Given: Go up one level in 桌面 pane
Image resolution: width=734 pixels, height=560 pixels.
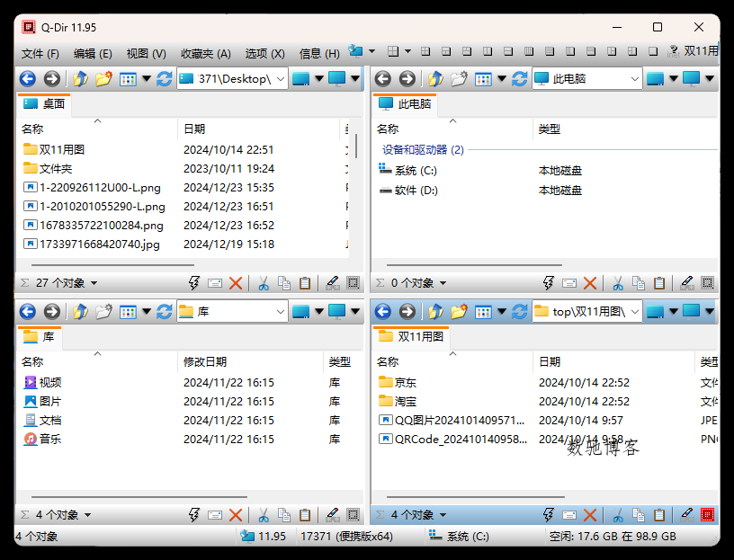Looking at the screenshot, I should coord(80,78).
